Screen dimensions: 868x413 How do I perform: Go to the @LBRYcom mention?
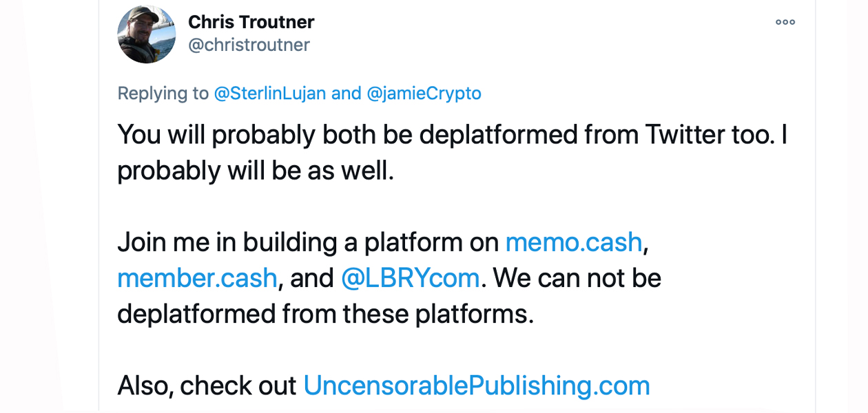pyautogui.click(x=411, y=278)
